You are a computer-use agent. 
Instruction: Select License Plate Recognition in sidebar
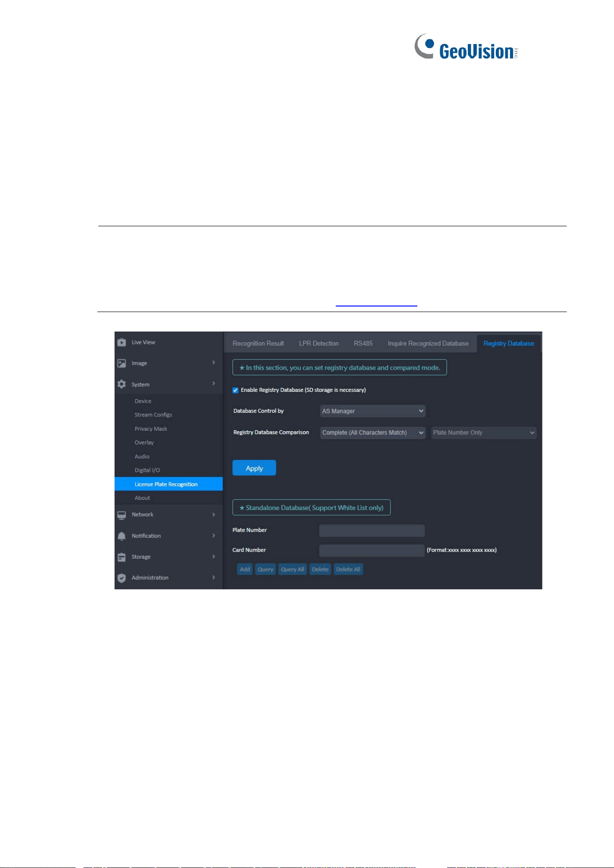[169, 484]
